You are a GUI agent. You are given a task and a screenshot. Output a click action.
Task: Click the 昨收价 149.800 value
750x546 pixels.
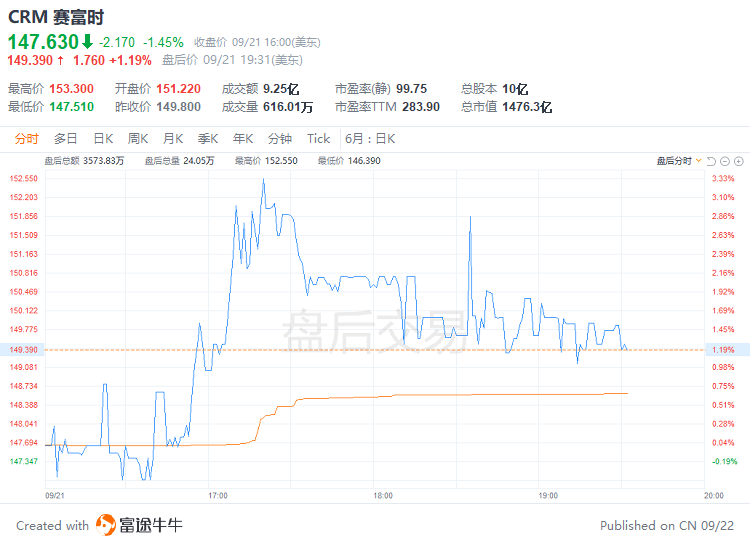[x=178, y=106]
